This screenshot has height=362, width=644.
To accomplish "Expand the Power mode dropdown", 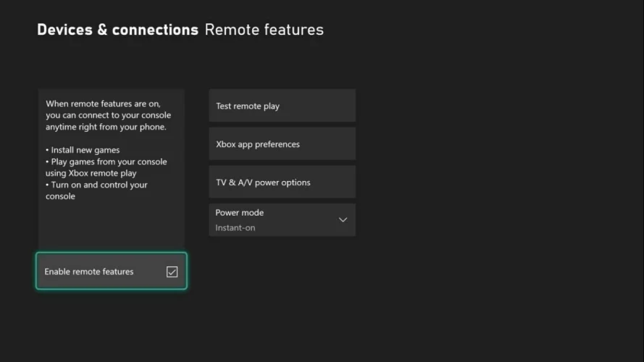I will tap(282, 220).
